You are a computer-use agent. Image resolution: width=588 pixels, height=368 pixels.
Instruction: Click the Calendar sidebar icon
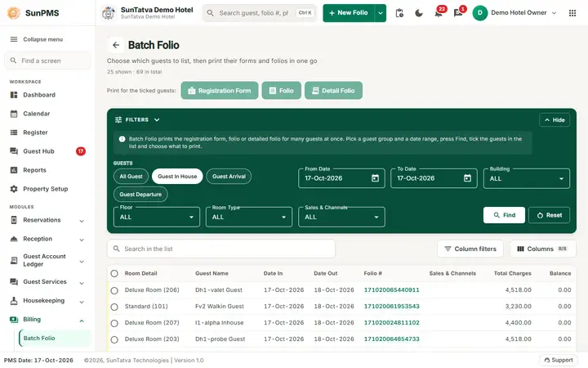(14, 114)
